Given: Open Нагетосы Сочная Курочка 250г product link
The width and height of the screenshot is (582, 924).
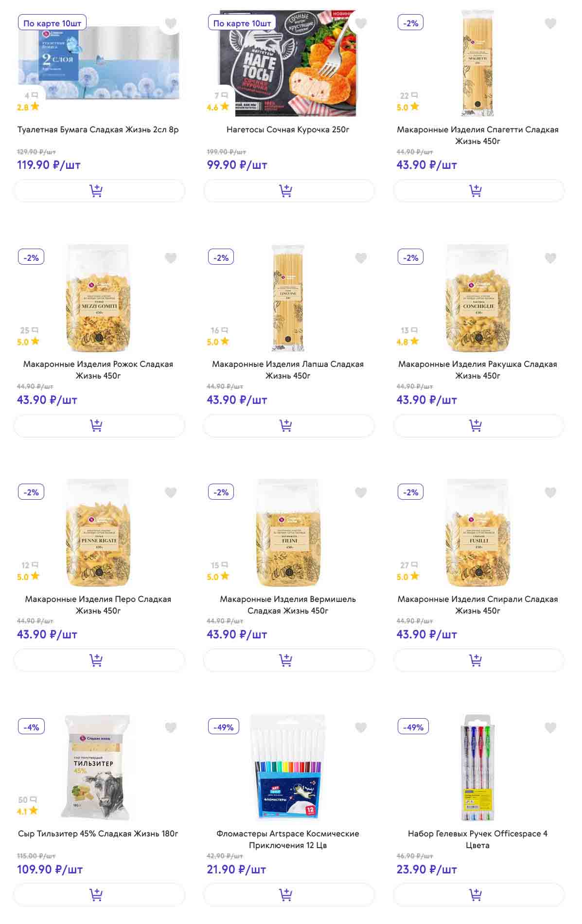Looking at the screenshot, I should tap(288, 129).
